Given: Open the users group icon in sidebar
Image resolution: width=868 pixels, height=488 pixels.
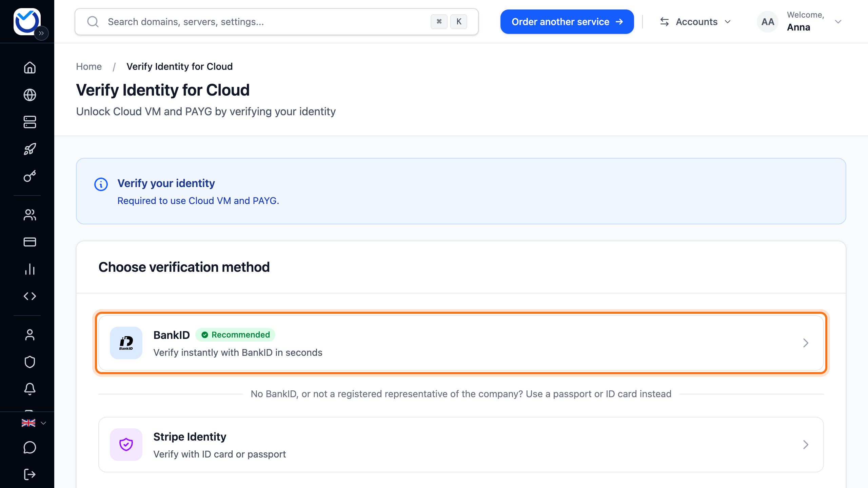Looking at the screenshot, I should pos(30,215).
